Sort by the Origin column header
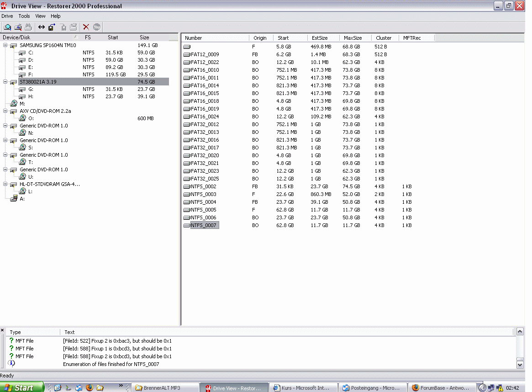This screenshot has width=532, height=392. 261,38
